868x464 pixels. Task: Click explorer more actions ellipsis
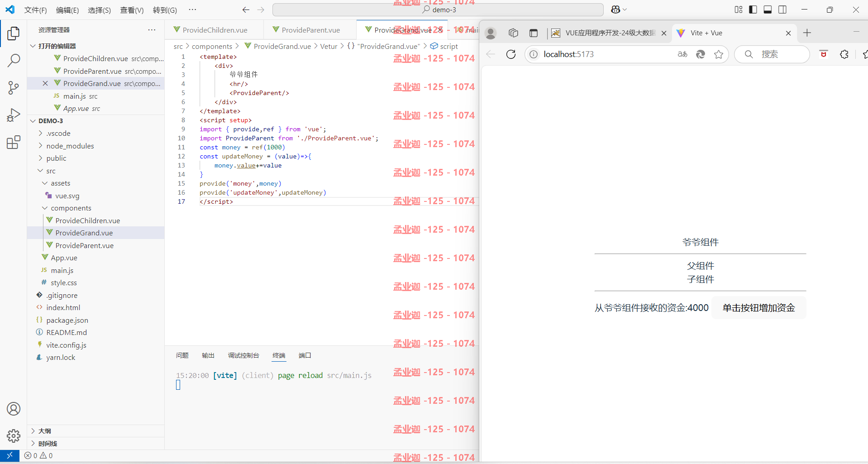pyautogui.click(x=152, y=30)
